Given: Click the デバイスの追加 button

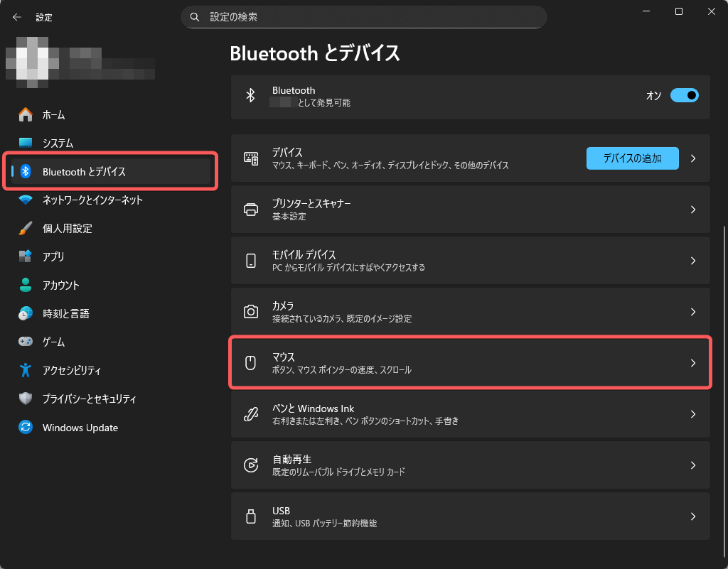Looking at the screenshot, I should [x=632, y=158].
